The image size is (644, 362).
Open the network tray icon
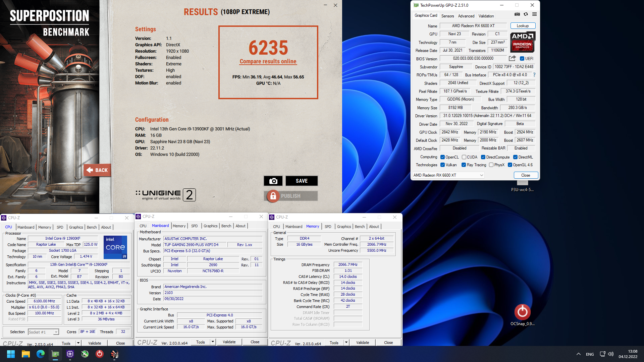(x=602, y=354)
